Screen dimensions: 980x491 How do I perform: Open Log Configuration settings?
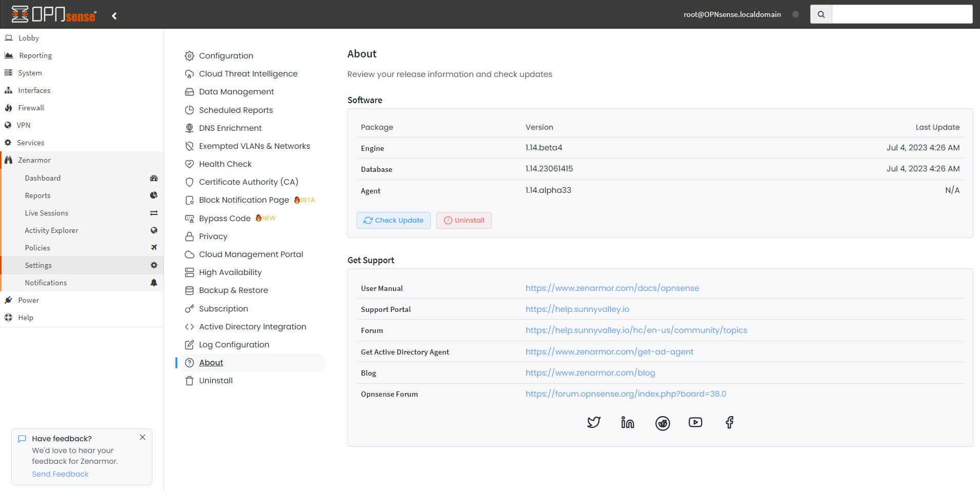(x=234, y=345)
